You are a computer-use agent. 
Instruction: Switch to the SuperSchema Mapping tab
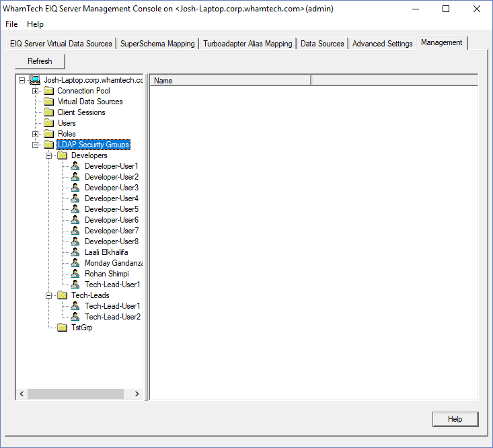click(x=157, y=44)
